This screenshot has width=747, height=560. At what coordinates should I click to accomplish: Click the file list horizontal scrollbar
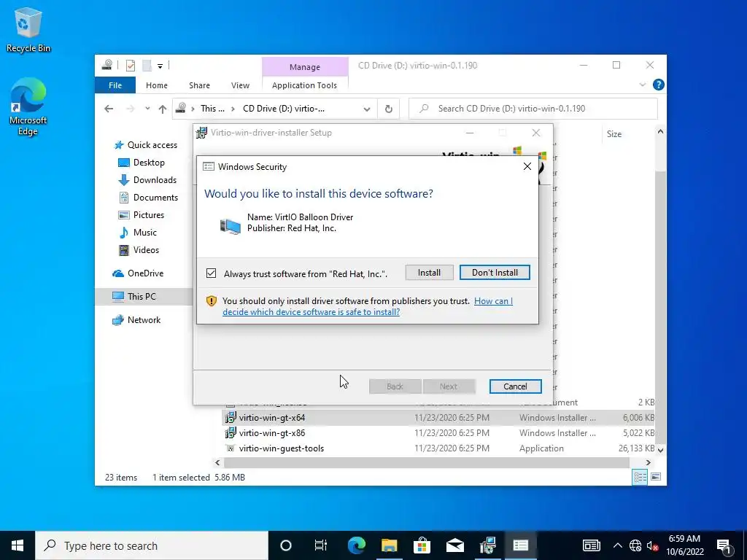[x=426, y=462]
